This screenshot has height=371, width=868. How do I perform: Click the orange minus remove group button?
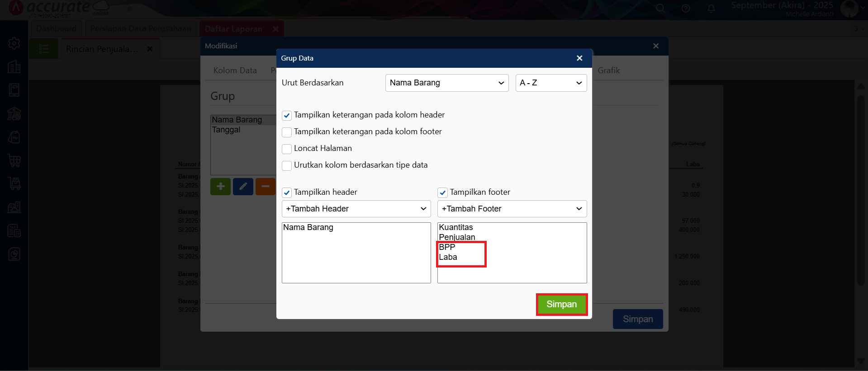265,186
